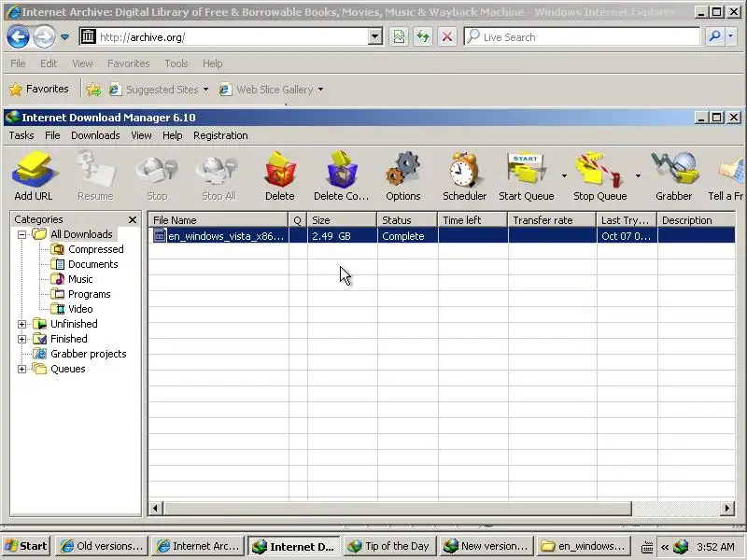Switch to Tip of the Day taskbar window
The height and width of the screenshot is (560, 747).
pyautogui.click(x=388, y=546)
